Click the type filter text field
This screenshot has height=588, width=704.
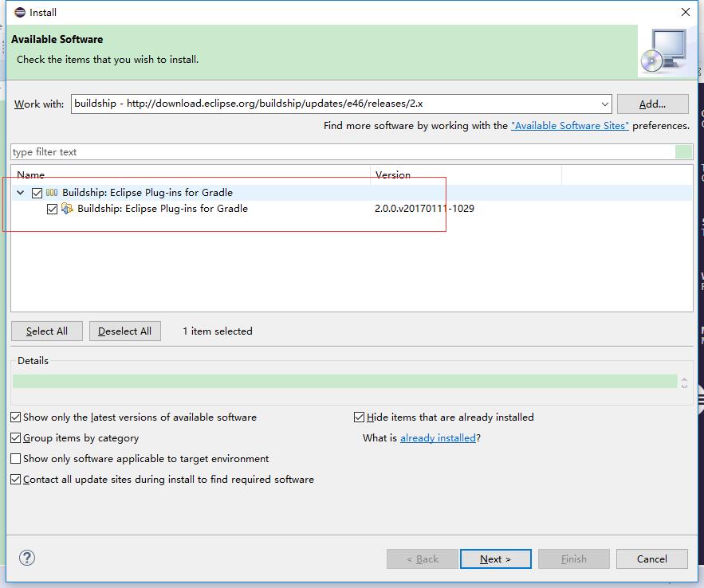pos(343,152)
